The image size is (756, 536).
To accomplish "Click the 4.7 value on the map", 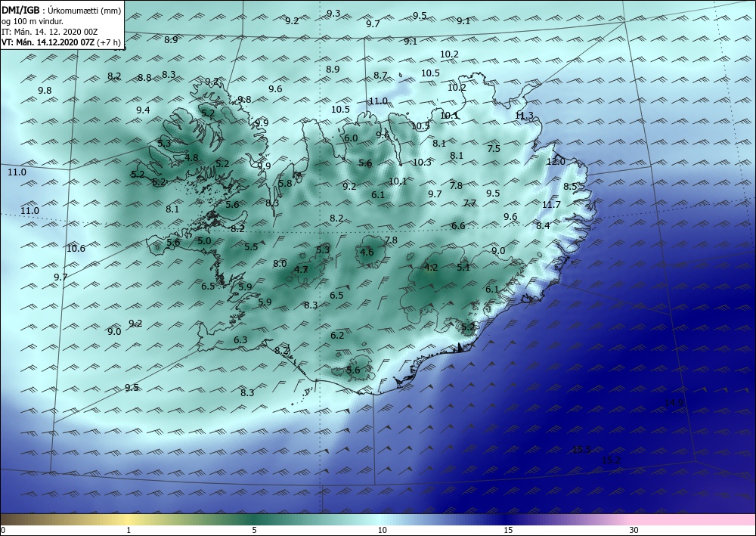I will 301,269.
